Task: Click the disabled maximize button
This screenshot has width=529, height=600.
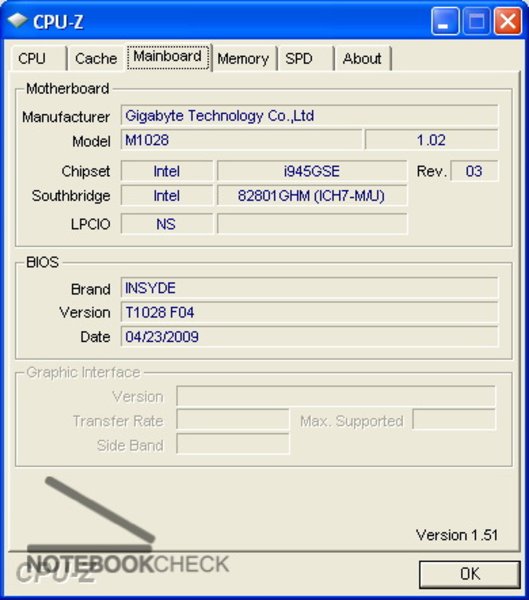Action: pyautogui.click(x=477, y=21)
